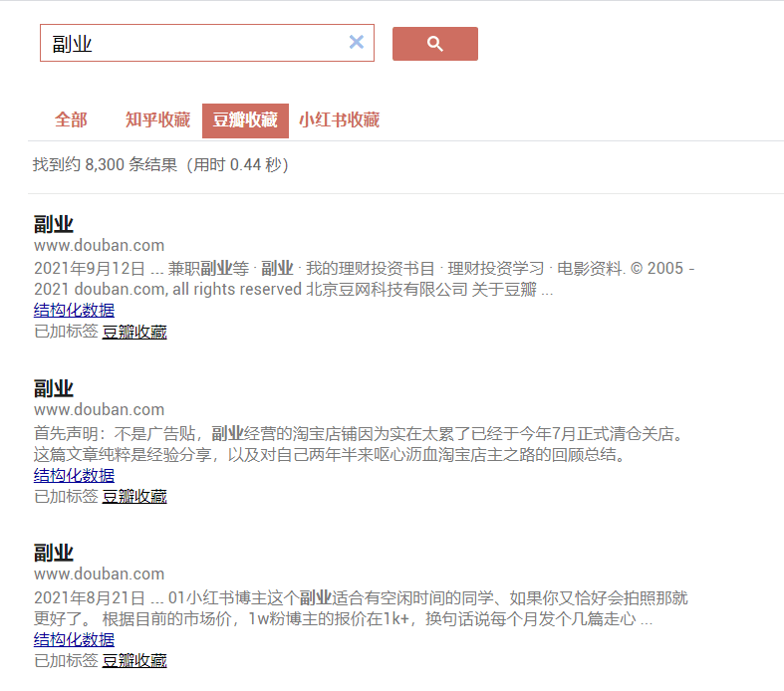Open 结构化数据 link under the 小红书博主 result
784x691 pixels.
74,639
